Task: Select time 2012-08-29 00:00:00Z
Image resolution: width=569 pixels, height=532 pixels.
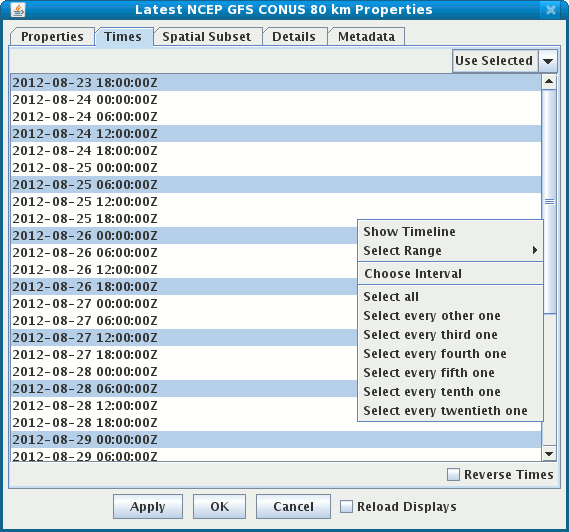Action: point(276,440)
